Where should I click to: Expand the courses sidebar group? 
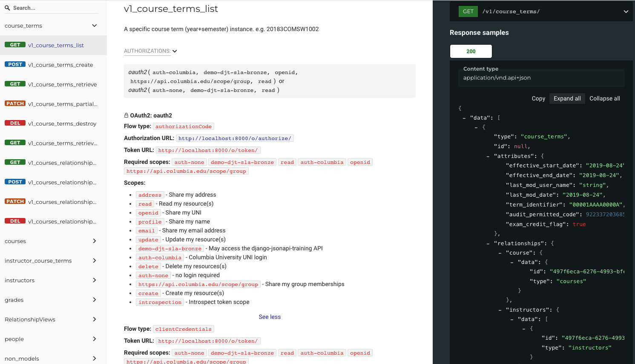(x=94, y=241)
